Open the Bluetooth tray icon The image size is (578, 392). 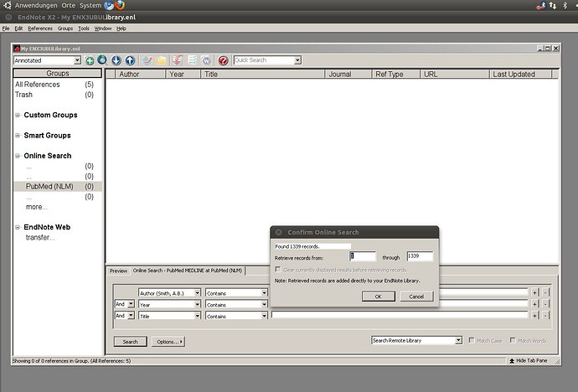pos(565,5)
